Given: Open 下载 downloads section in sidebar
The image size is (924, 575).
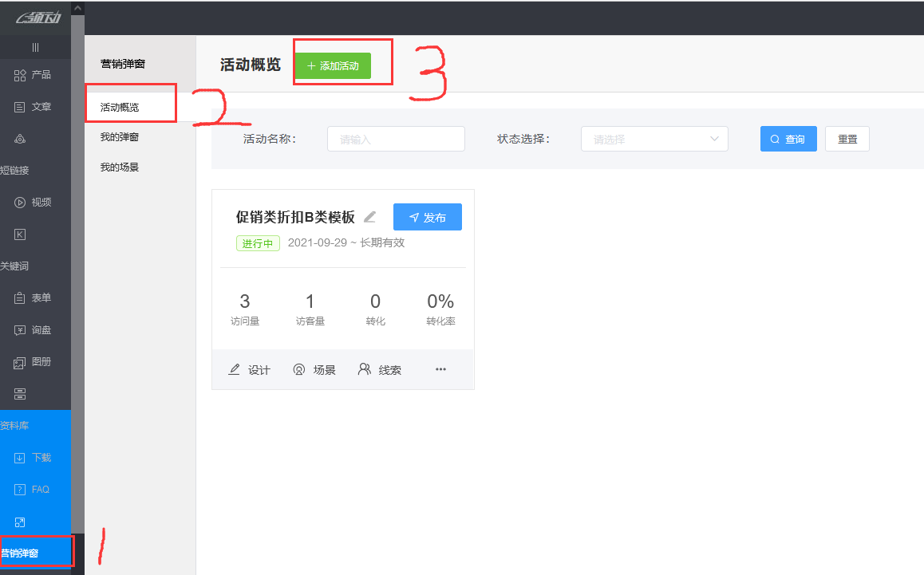Looking at the screenshot, I should [34, 458].
